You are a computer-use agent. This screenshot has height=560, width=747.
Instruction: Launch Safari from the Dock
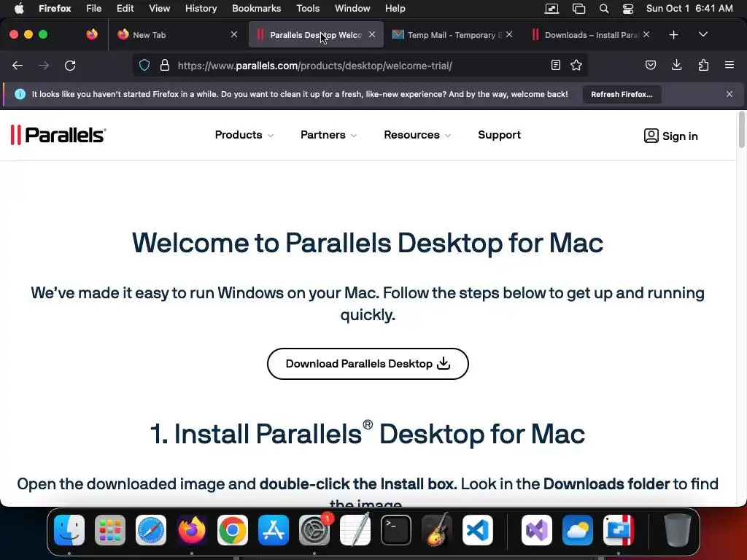pyautogui.click(x=151, y=530)
